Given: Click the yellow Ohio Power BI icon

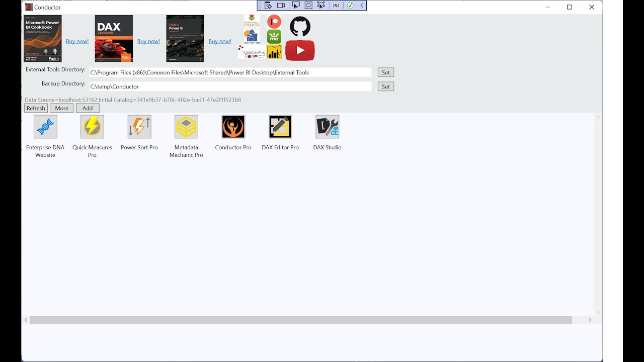Looking at the screenshot, I should point(274,52).
